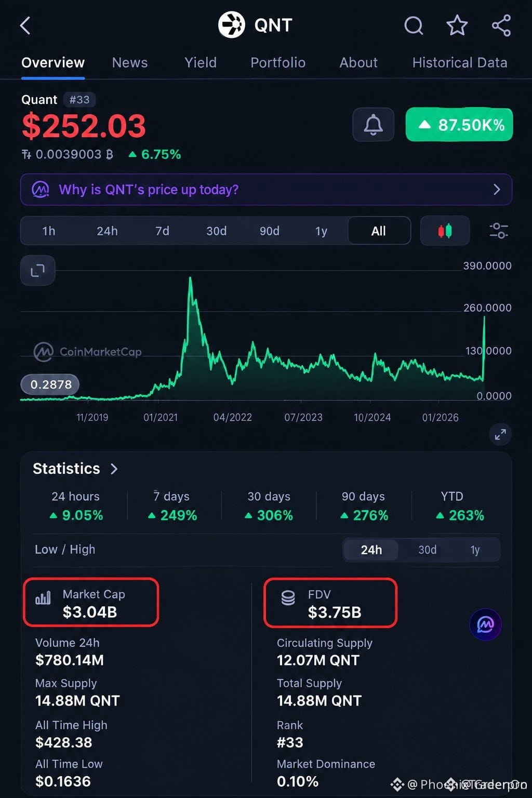
Task: Open the purple AI chat bubble
Action: pos(485,624)
